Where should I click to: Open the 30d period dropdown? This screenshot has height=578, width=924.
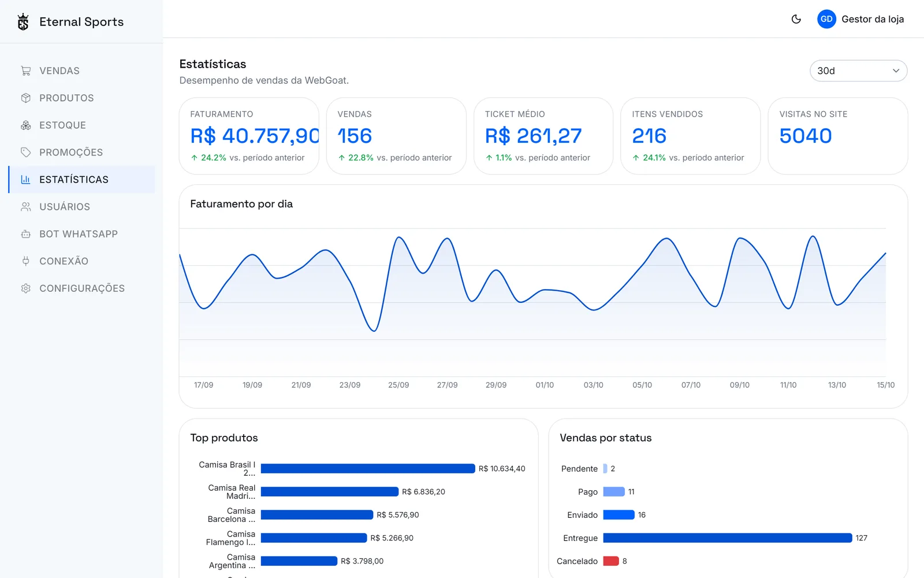point(858,71)
